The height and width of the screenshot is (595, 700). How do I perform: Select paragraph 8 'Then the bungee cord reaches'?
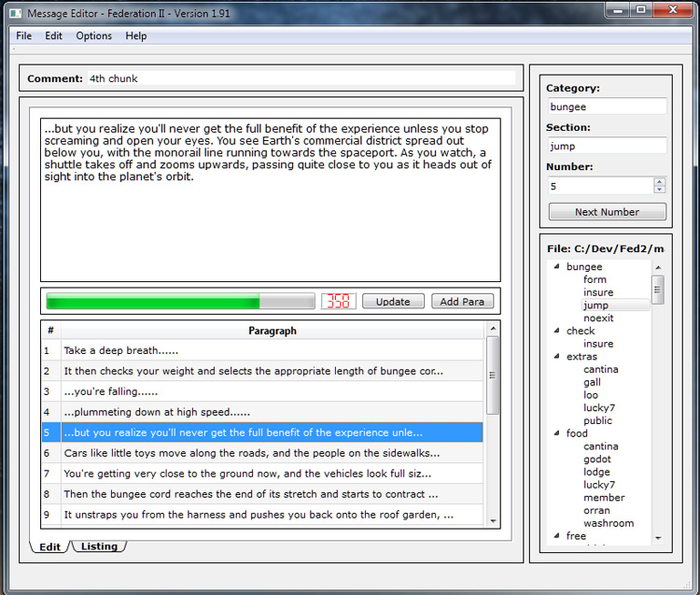tap(262, 494)
